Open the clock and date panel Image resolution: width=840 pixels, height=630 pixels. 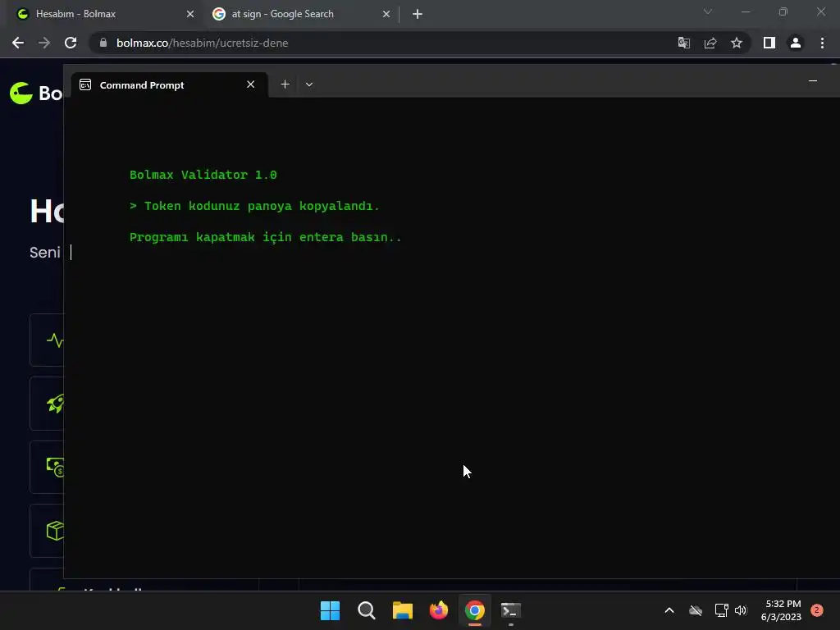(781, 610)
